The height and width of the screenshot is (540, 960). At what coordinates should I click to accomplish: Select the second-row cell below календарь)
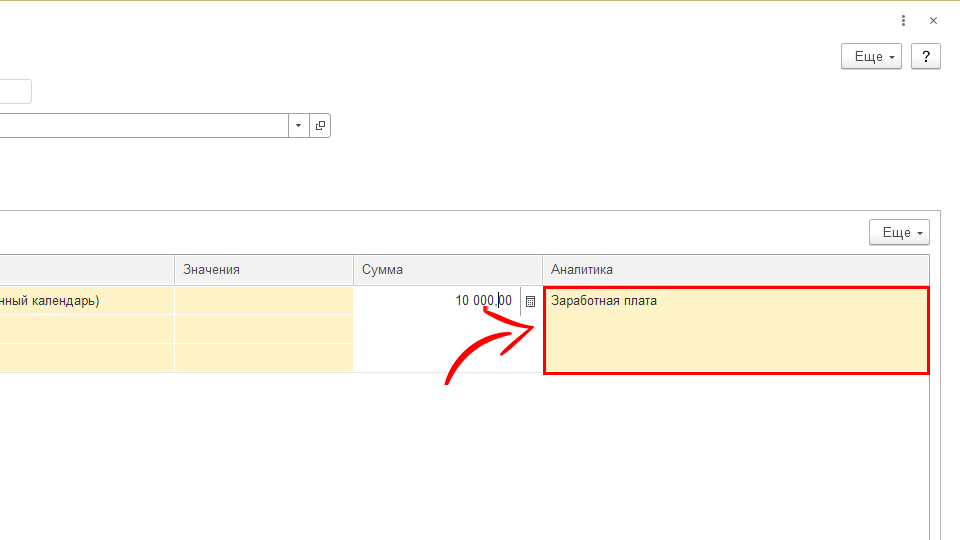tap(86, 329)
